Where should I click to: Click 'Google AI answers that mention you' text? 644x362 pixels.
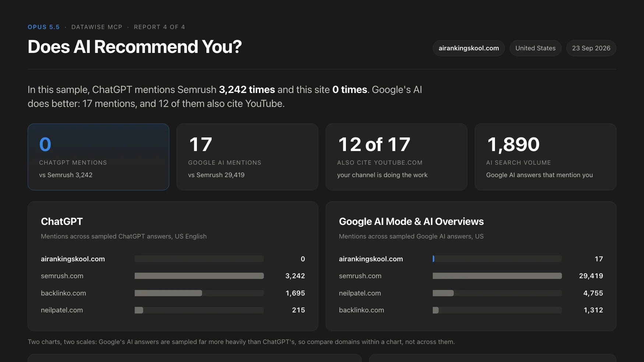pos(539,175)
